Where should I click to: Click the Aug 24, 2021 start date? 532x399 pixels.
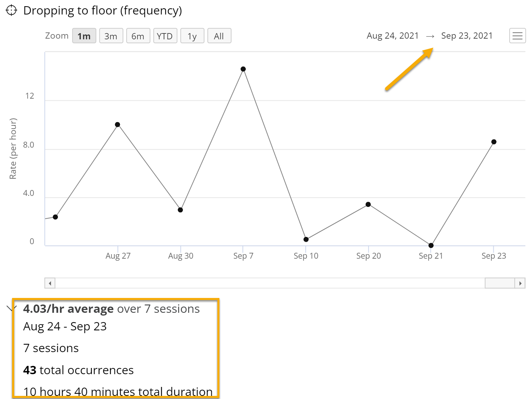(393, 36)
